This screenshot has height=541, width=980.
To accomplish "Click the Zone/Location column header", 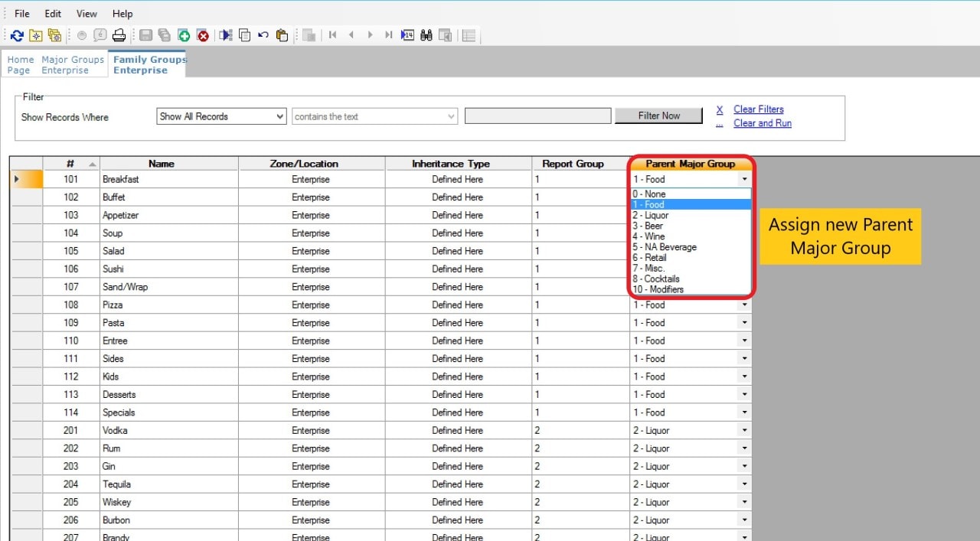I will click(311, 164).
